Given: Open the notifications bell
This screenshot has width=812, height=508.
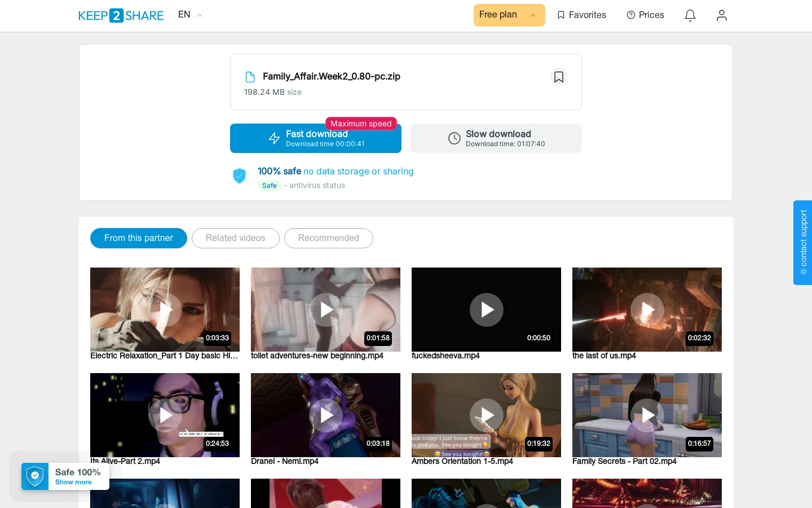Looking at the screenshot, I should point(690,15).
